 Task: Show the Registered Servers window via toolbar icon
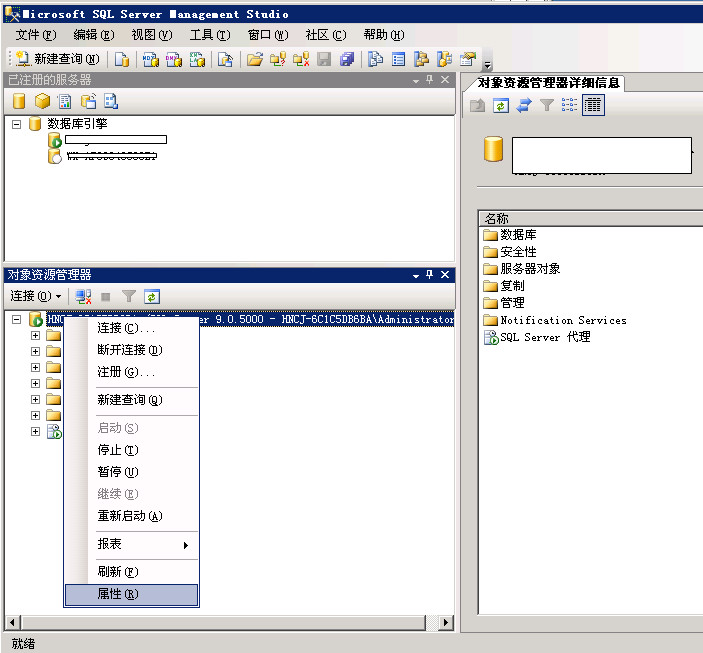pos(375,59)
